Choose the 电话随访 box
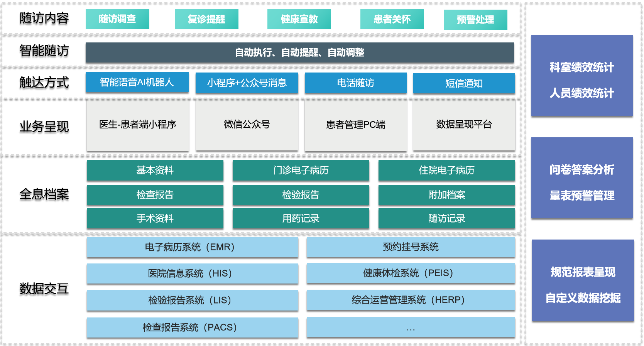The width and height of the screenshot is (644, 346). coord(355,83)
